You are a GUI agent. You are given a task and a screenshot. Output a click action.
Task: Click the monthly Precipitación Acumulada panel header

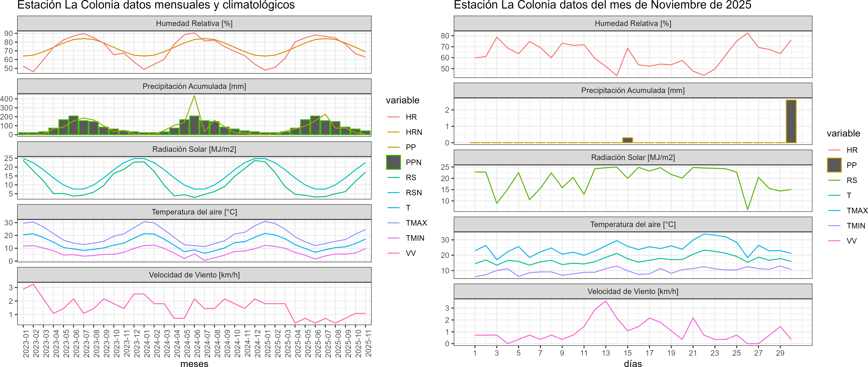[x=194, y=86]
